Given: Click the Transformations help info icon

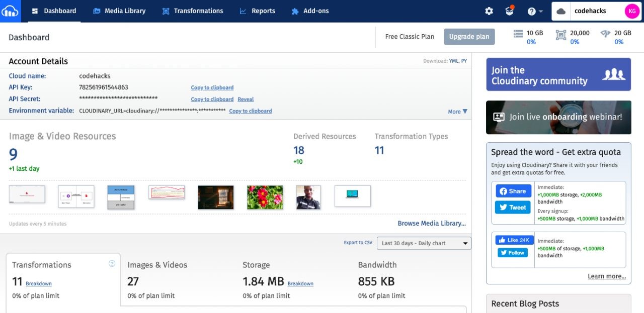Looking at the screenshot, I should click(x=112, y=264).
